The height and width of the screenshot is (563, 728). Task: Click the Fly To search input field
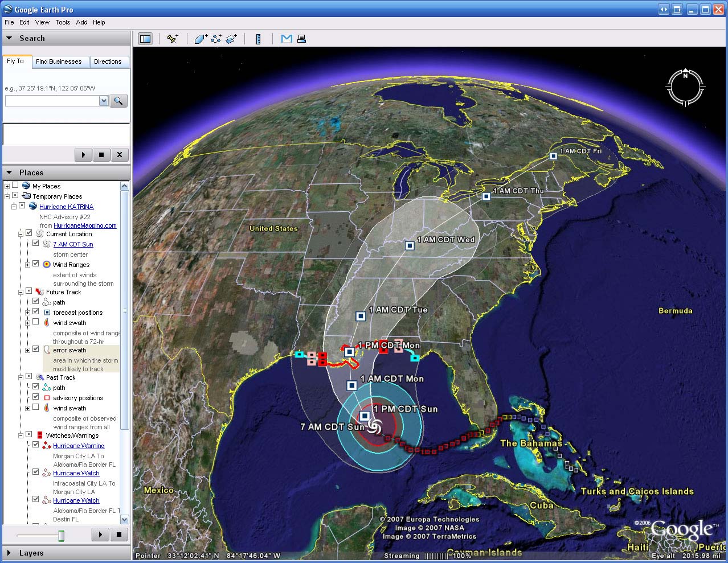coord(52,101)
